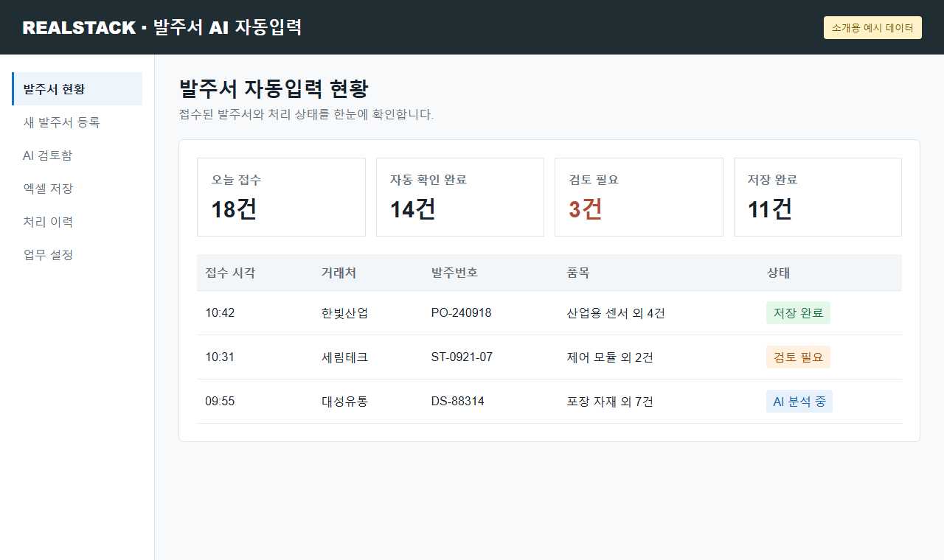Click the 포장 자재 외 7건 cell
Image resolution: width=944 pixels, height=560 pixels.
(610, 402)
